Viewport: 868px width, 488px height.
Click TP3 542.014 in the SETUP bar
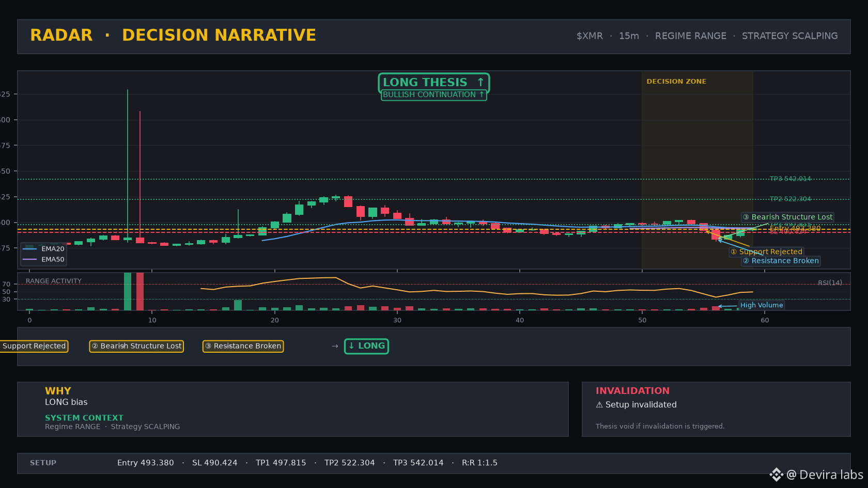pos(419,463)
